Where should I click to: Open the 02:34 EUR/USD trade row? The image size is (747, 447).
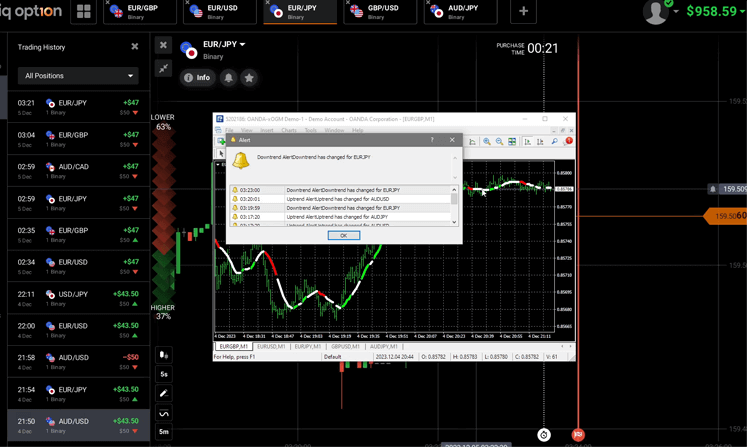pyautogui.click(x=79, y=266)
